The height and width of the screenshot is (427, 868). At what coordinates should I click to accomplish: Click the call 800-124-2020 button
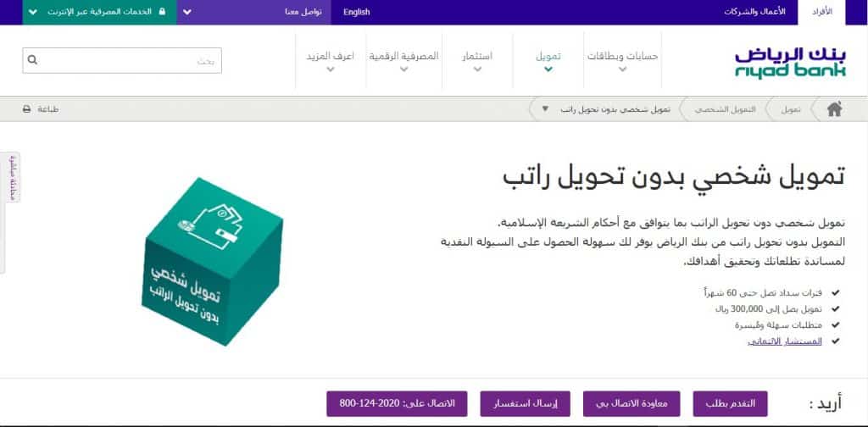[397, 404]
